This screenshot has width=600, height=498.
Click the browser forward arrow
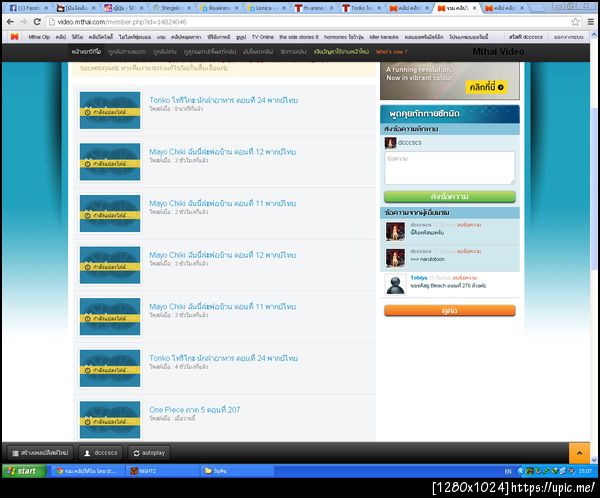[24, 22]
